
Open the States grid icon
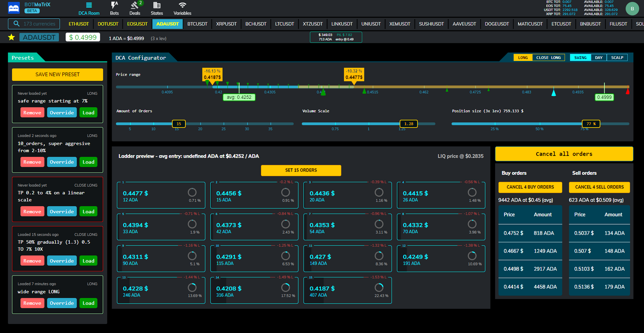coord(157,6)
